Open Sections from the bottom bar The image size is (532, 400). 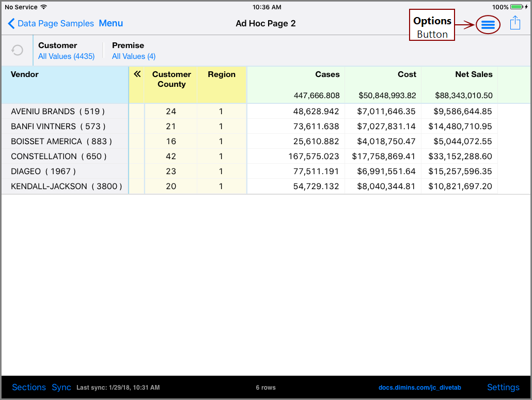(x=29, y=387)
